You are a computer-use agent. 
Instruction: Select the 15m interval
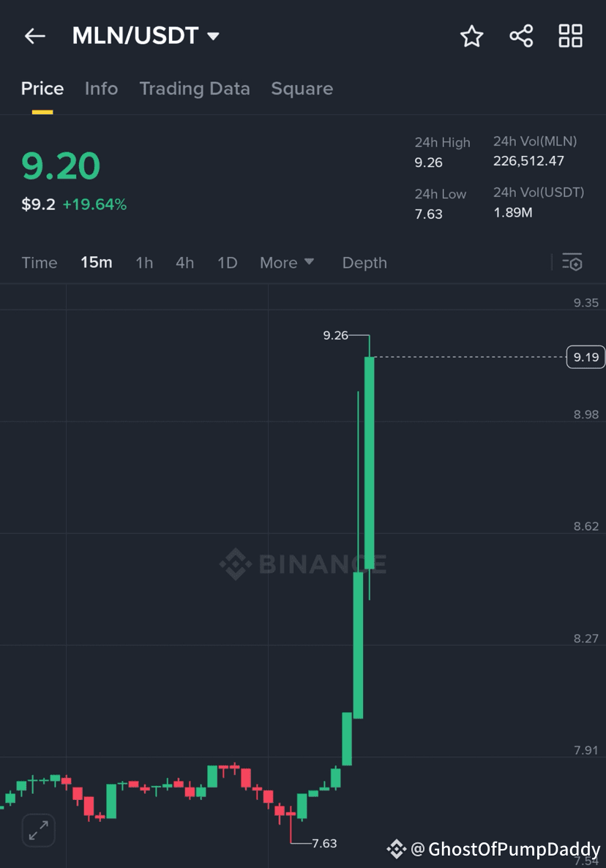tap(97, 263)
